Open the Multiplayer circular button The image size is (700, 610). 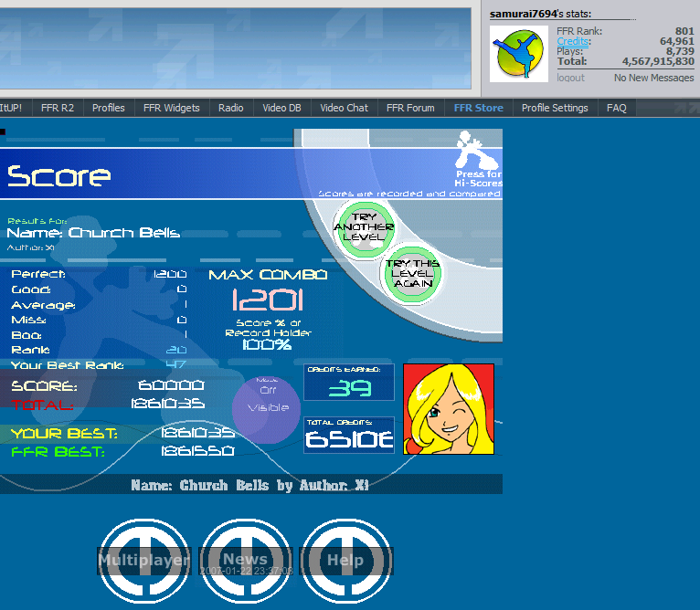pos(144,560)
